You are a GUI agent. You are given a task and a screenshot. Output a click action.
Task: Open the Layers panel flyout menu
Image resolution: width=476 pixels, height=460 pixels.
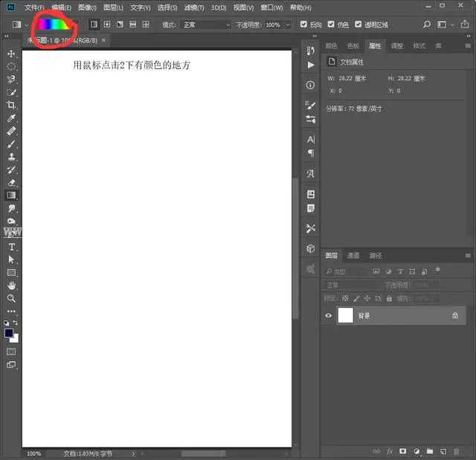pos(468,256)
